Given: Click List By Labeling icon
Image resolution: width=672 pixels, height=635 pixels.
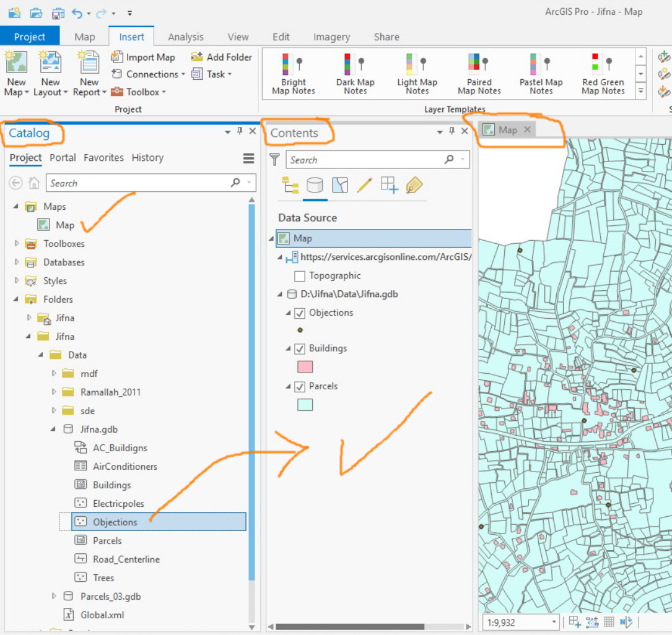Looking at the screenshot, I should [414, 186].
